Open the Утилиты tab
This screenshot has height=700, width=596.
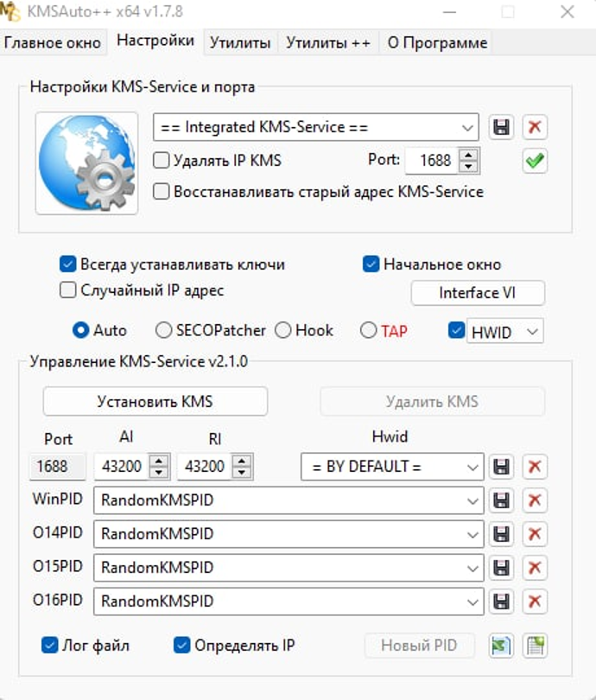point(240,43)
